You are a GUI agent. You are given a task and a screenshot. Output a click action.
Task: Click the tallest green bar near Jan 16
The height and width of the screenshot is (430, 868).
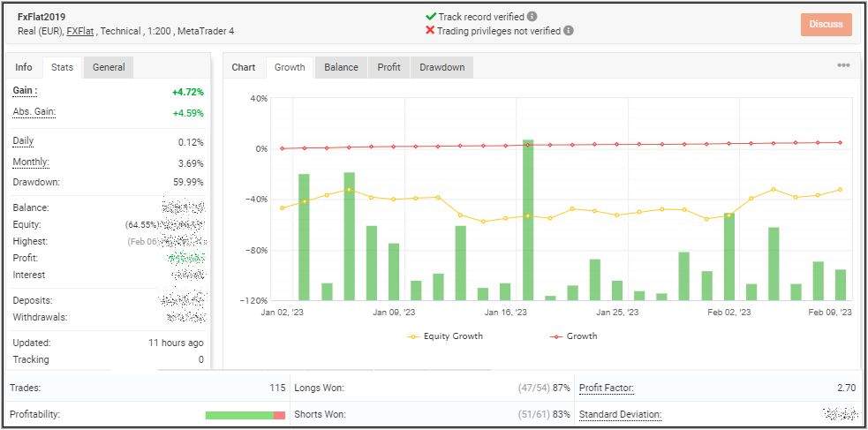[x=528, y=220]
